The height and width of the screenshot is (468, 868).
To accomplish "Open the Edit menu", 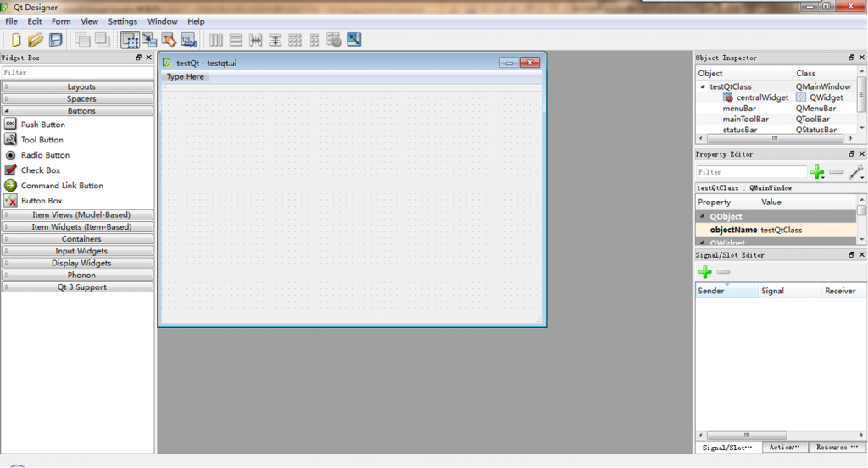I will pos(34,21).
